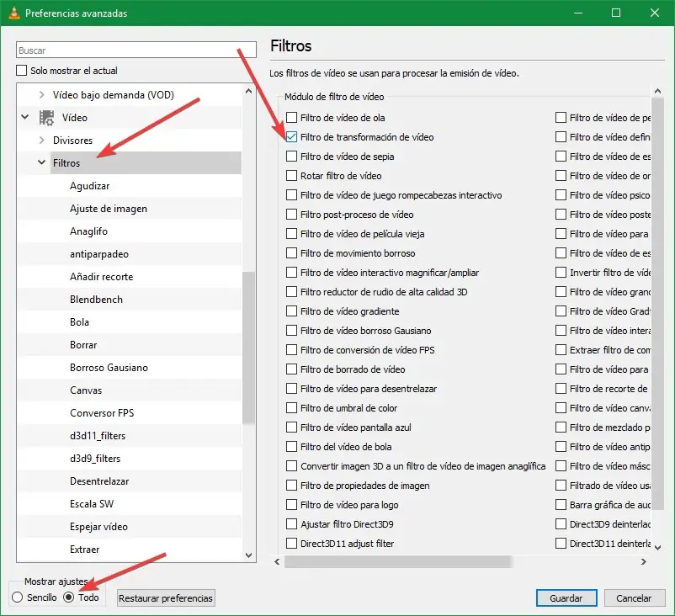This screenshot has width=675, height=616.
Task: Uncheck Filtro de transformación de vídeo
Action: coord(291,137)
